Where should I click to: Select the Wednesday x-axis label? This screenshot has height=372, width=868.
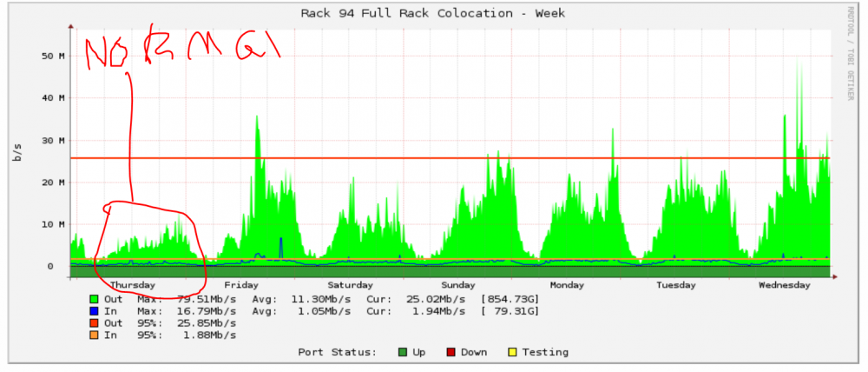784,285
